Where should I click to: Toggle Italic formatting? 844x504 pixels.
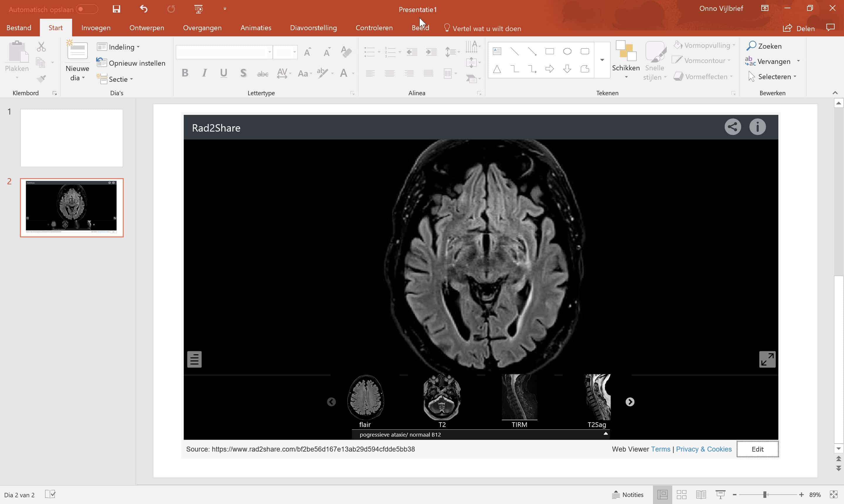pyautogui.click(x=204, y=73)
